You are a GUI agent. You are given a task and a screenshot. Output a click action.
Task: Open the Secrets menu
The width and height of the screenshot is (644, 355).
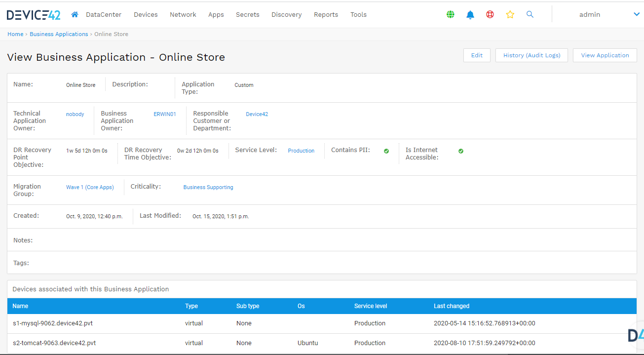248,15
